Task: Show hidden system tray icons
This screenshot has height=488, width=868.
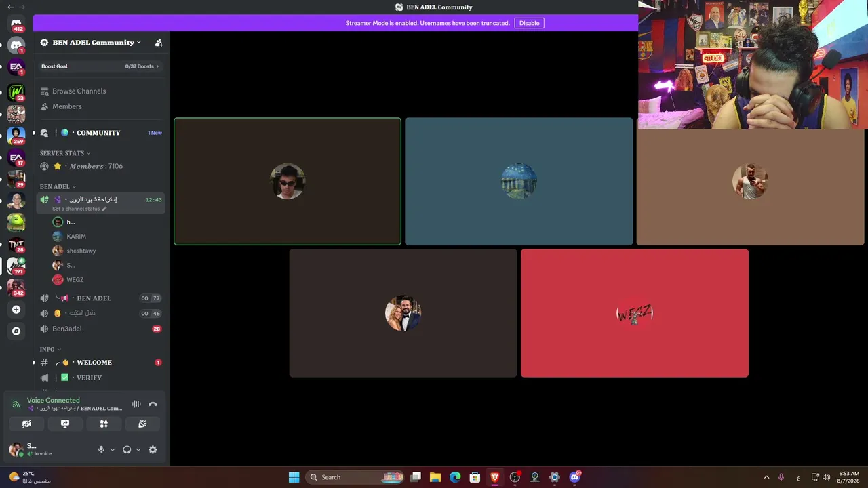Action: pyautogui.click(x=766, y=477)
